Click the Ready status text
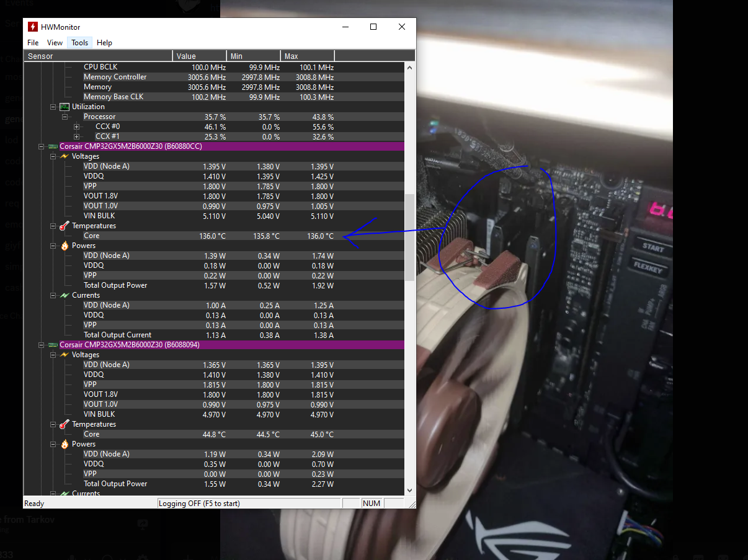The width and height of the screenshot is (748, 560). (x=35, y=504)
